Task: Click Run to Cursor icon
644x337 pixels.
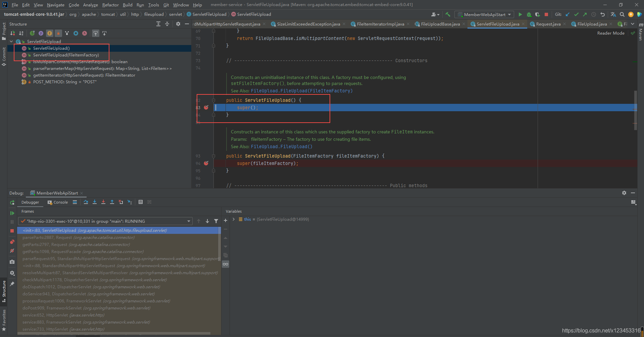Action: (x=130, y=202)
